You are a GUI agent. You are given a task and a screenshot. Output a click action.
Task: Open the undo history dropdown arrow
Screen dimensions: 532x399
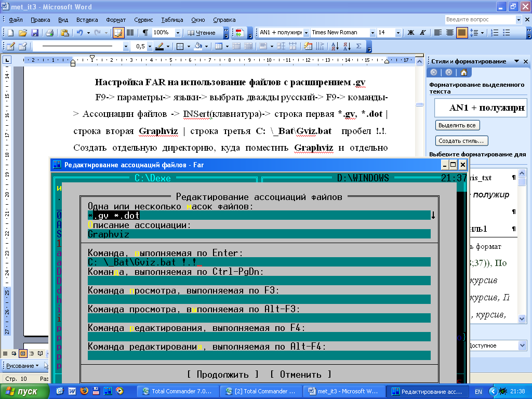(x=88, y=33)
